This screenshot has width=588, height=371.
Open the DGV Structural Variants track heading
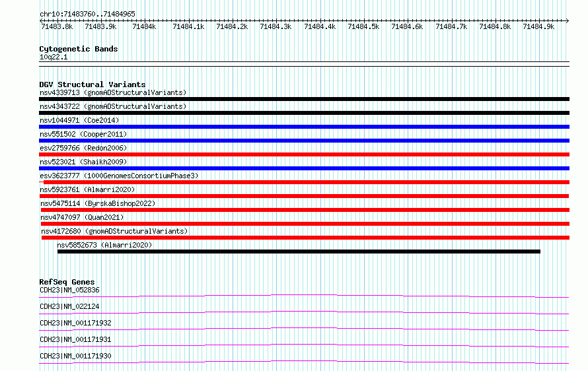[x=92, y=84]
